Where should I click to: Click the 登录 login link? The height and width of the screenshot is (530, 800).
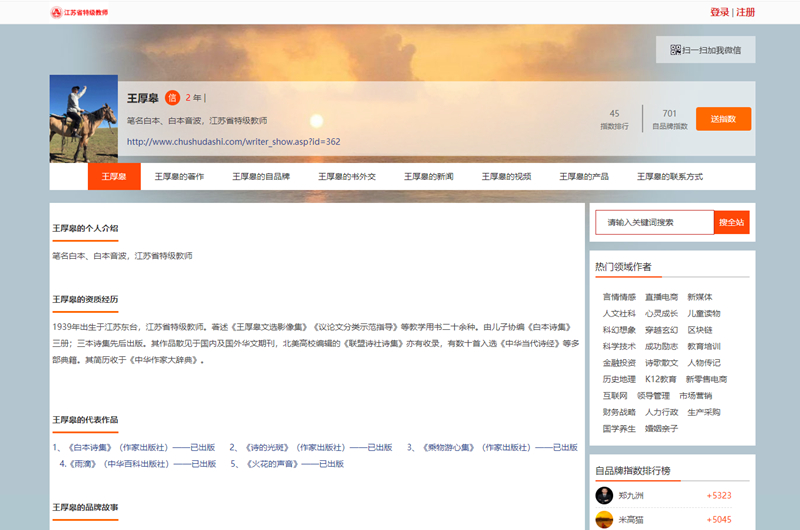click(719, 12)
